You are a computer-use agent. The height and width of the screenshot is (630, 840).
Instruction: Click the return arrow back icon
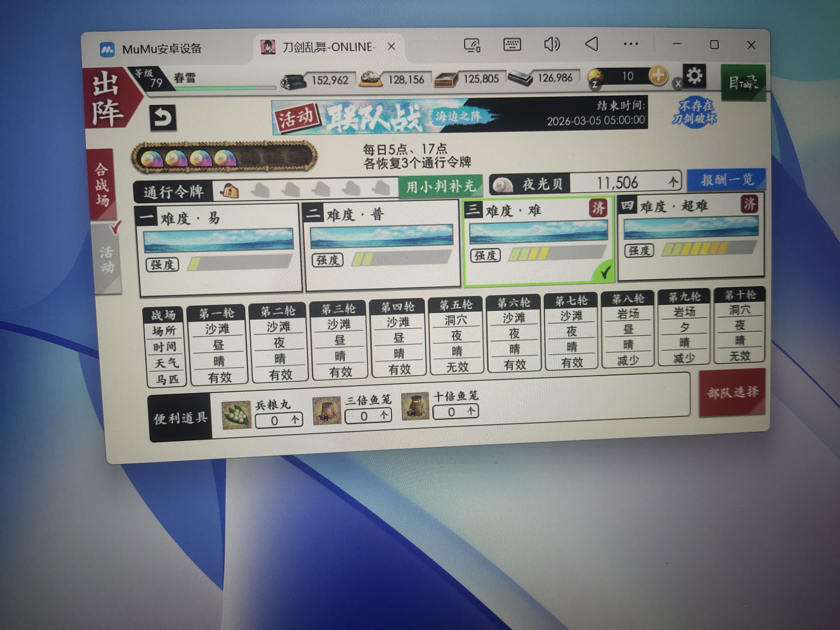[x=163, y=118]
